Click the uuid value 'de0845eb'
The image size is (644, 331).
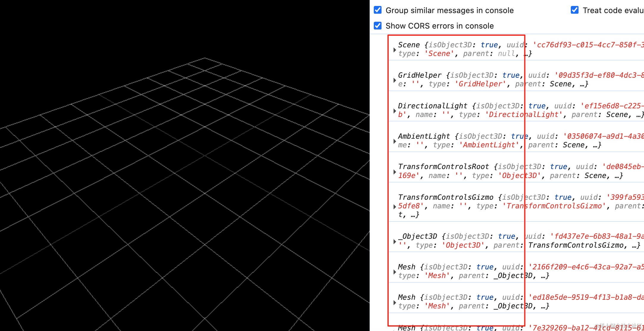point(623,167)
